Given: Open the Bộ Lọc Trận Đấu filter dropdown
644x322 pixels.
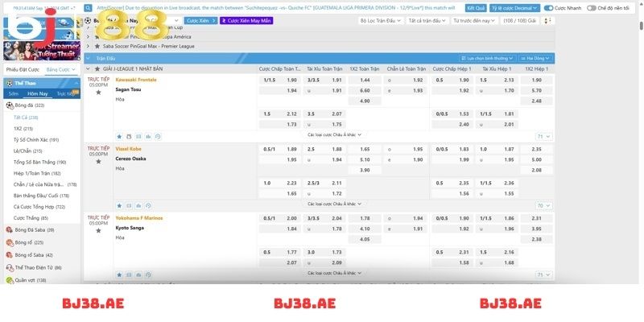Looking at the screenshot, I should (381, 21).
